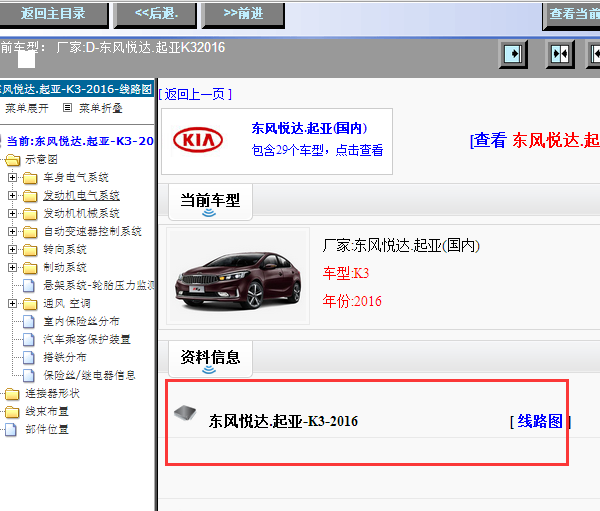The height and width of the screenshot is (511, 600).
Task: Click the 室内保险丝分布 document icon
Action: pos(29,322)
